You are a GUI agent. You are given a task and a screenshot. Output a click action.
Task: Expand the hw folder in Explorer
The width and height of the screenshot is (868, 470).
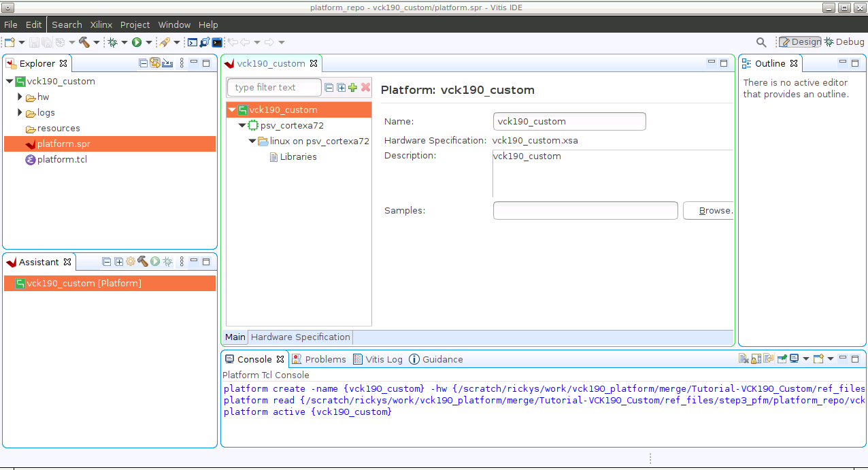(19, 97)
